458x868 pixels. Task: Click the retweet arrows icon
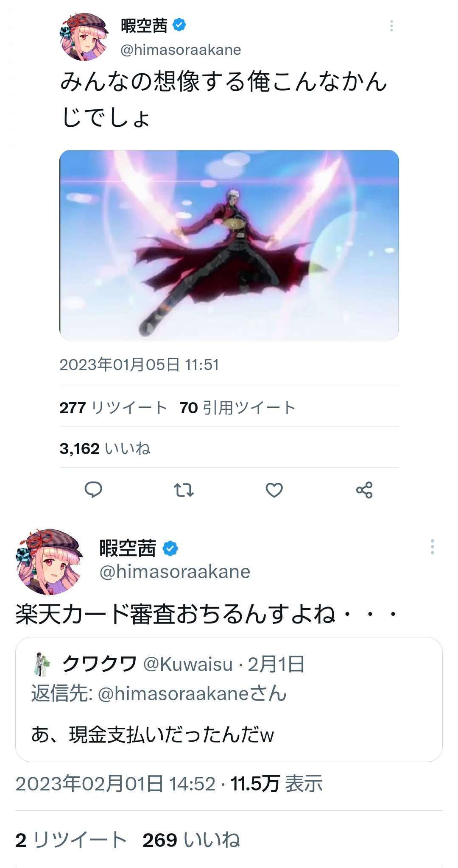tap(184, 490)
